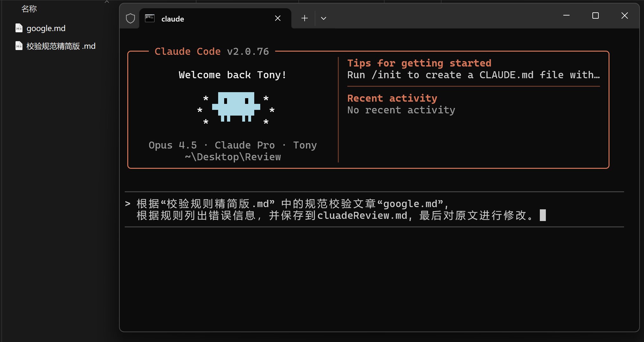Select the google.md file name
Viewport: 644px width, 342px height.
46,28
